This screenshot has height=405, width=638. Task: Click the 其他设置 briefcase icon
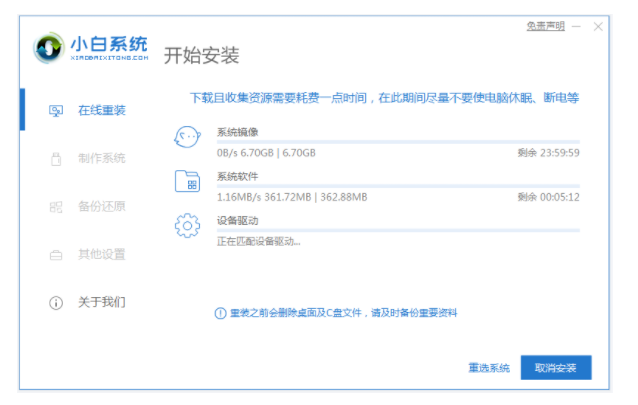click(x=56, y=255)
